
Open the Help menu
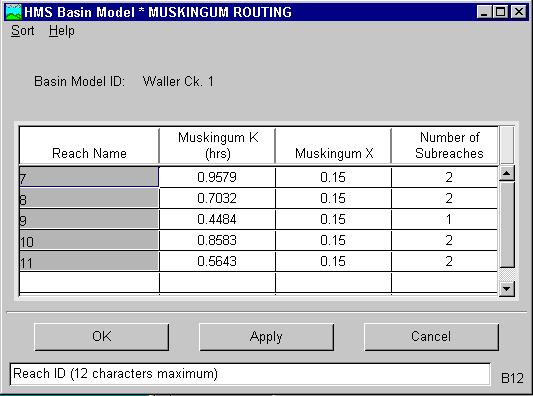[x=62, y=31]
